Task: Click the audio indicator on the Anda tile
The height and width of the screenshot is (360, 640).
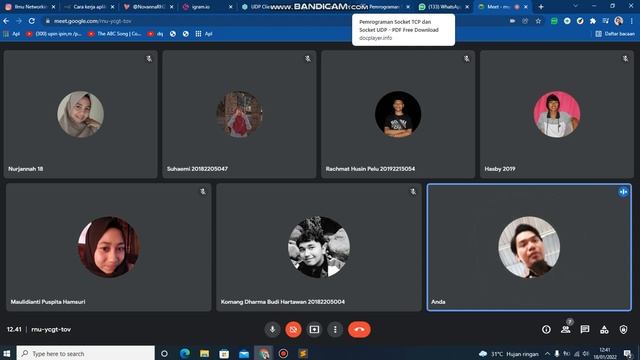Action: [x=623, y=191]
